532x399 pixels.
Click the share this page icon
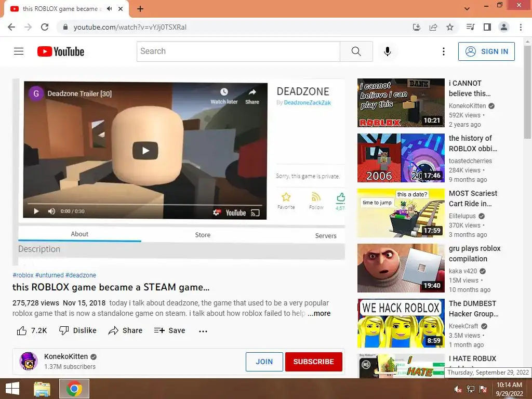pyautogui.click(x=433, y=27)
